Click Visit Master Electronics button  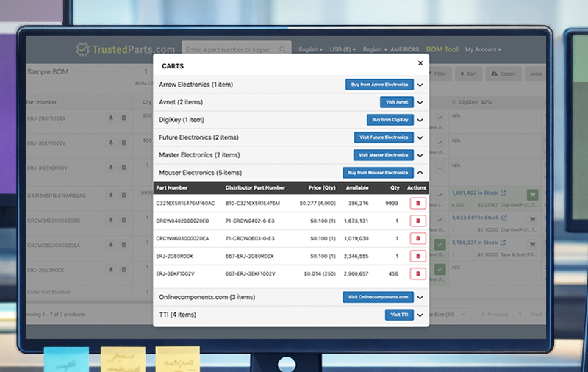[x=383, y=155]
